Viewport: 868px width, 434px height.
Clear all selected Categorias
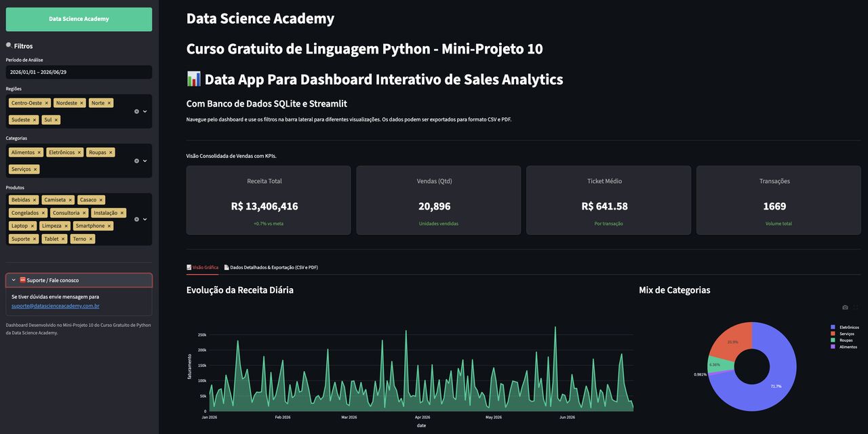click(136, 161)
